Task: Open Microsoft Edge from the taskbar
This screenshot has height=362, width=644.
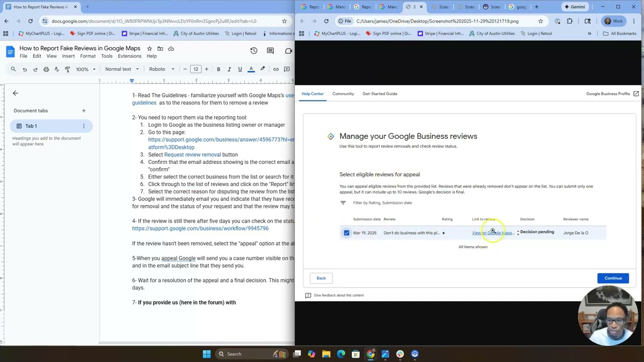Action: (x=341, y=354)
